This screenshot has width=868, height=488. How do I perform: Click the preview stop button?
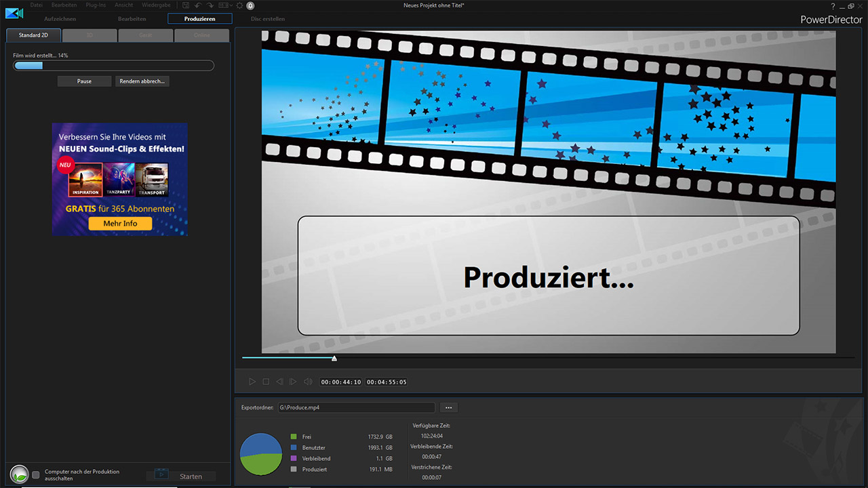point(266,382)
